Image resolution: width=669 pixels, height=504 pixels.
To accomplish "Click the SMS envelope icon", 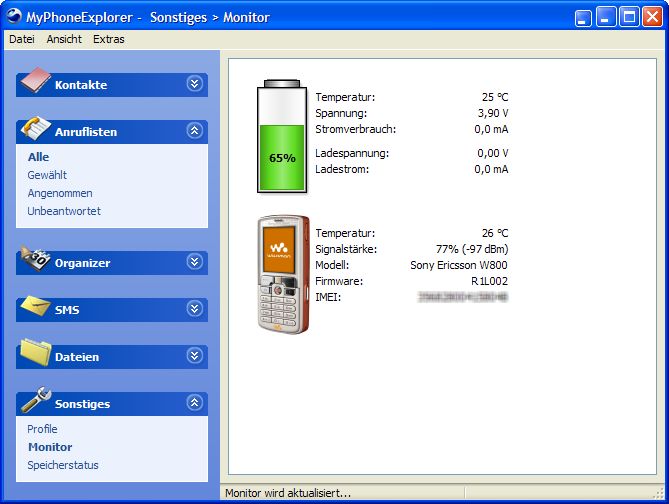I will coord(34,307).
